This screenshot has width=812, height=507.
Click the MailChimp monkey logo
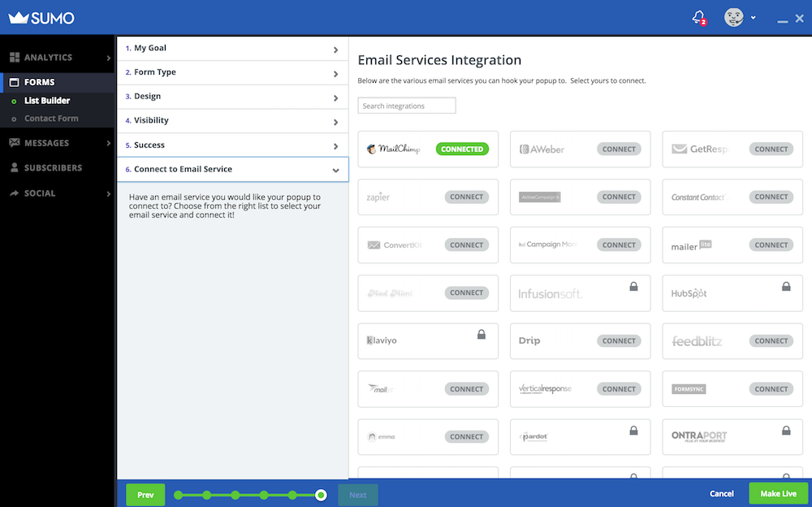coord(371,149)
